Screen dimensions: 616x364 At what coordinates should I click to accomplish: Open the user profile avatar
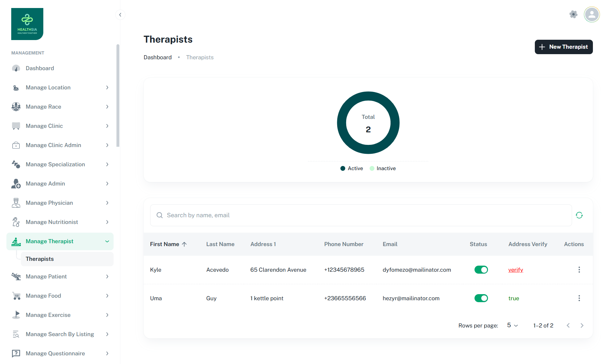click(592, 14)
